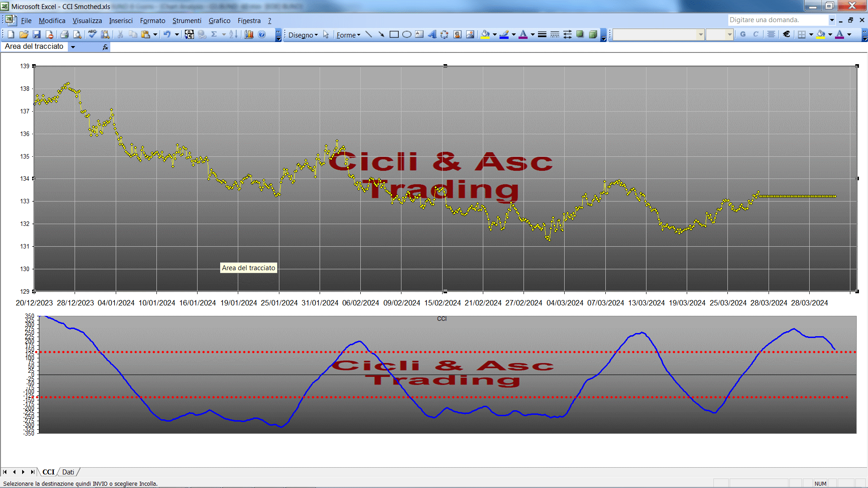Click the fx insert function button
The image size is (868, 488).
(105, 47)
